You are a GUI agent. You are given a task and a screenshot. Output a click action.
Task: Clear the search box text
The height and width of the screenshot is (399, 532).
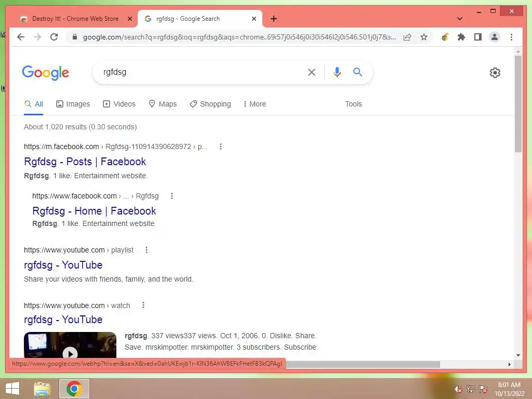pyautogui.click(x=312, y=72)
